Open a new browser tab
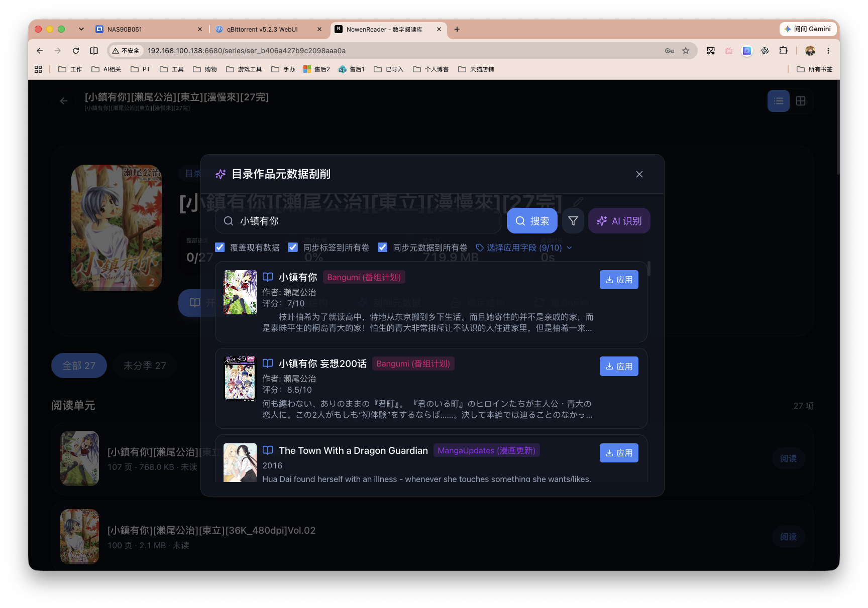This screenshot has width=868, height=608. click(457, 29)
